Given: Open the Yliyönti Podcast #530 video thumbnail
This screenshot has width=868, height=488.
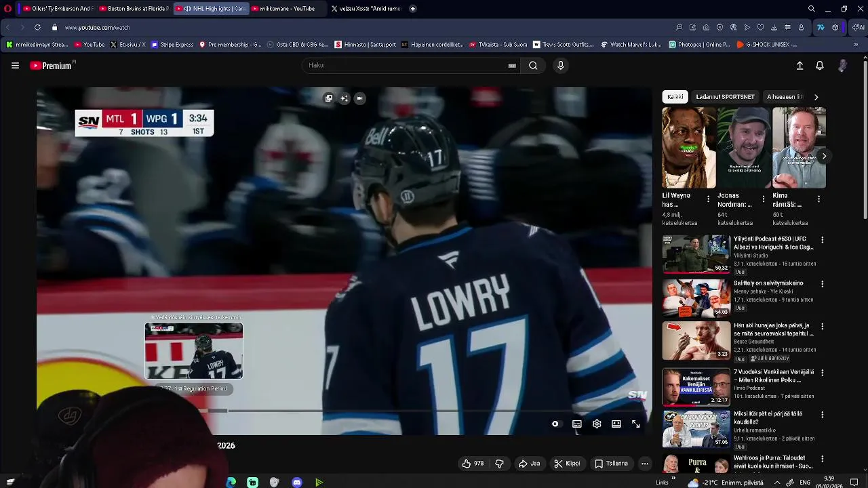Looking at the screenshot, I should tap(696, 253).
